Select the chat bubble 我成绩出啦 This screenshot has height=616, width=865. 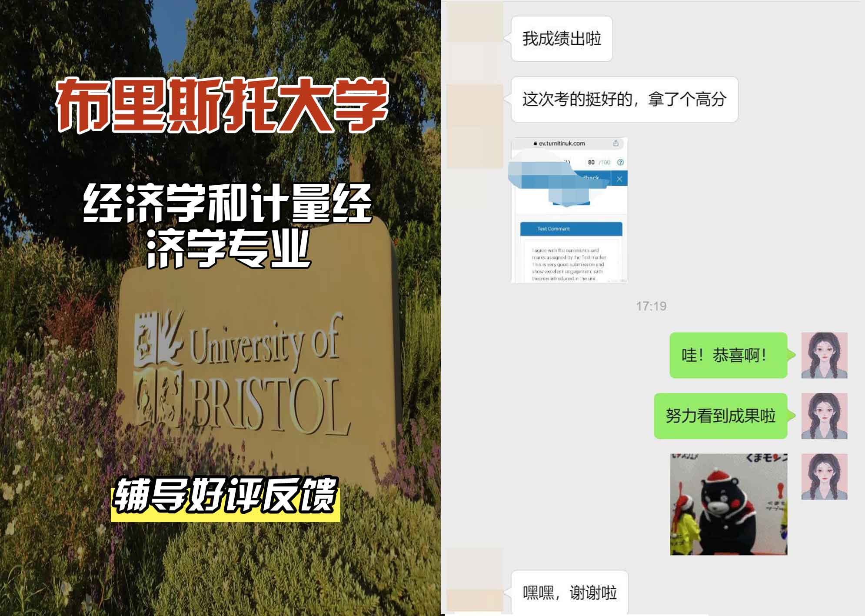(562, 38)
